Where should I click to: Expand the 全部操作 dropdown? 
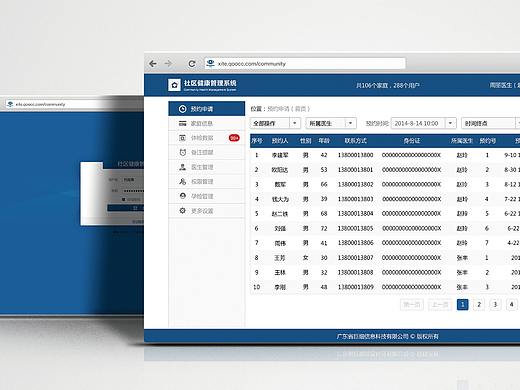(275, 123)
